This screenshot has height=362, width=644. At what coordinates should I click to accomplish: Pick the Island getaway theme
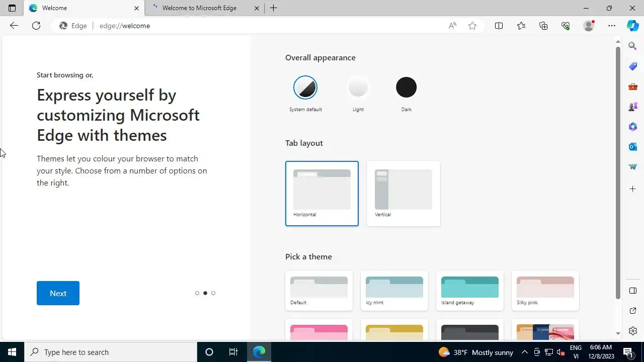(x=470, y=291)
